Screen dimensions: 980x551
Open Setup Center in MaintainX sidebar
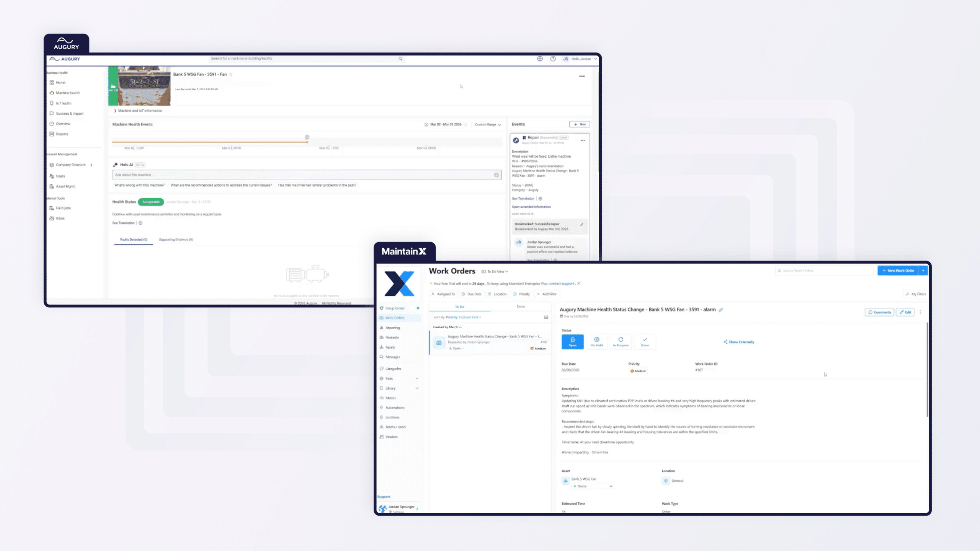point(399,308)
